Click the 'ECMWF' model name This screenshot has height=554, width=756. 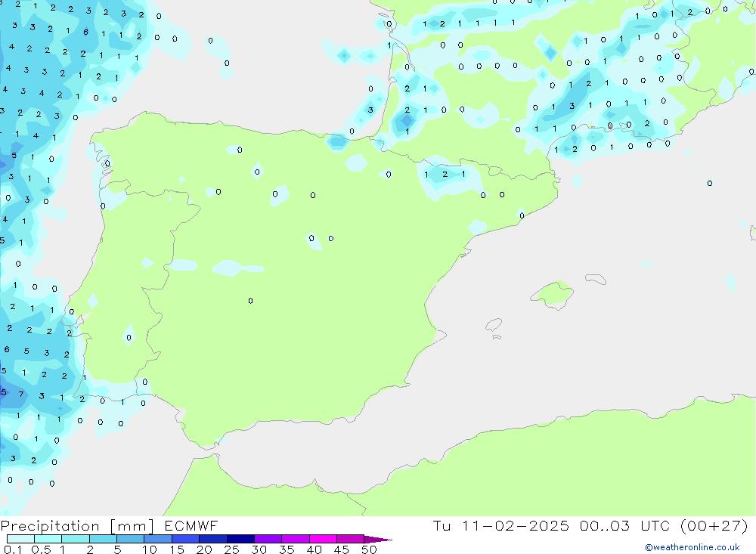[x=191, y=525]
